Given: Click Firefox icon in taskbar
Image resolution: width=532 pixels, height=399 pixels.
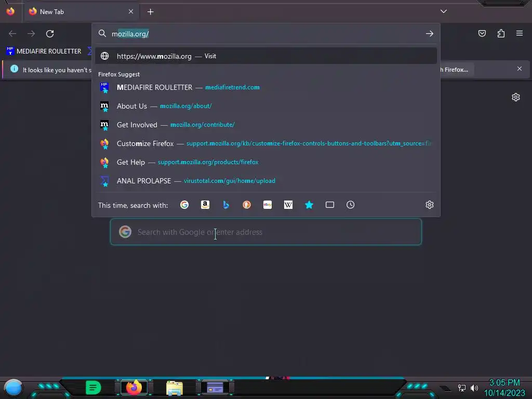Looking at the screenshot, I should (134, 388).
